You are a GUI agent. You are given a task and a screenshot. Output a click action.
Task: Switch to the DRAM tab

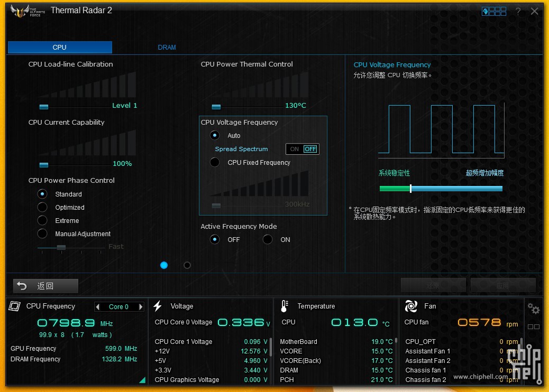[x=167, y=47]
